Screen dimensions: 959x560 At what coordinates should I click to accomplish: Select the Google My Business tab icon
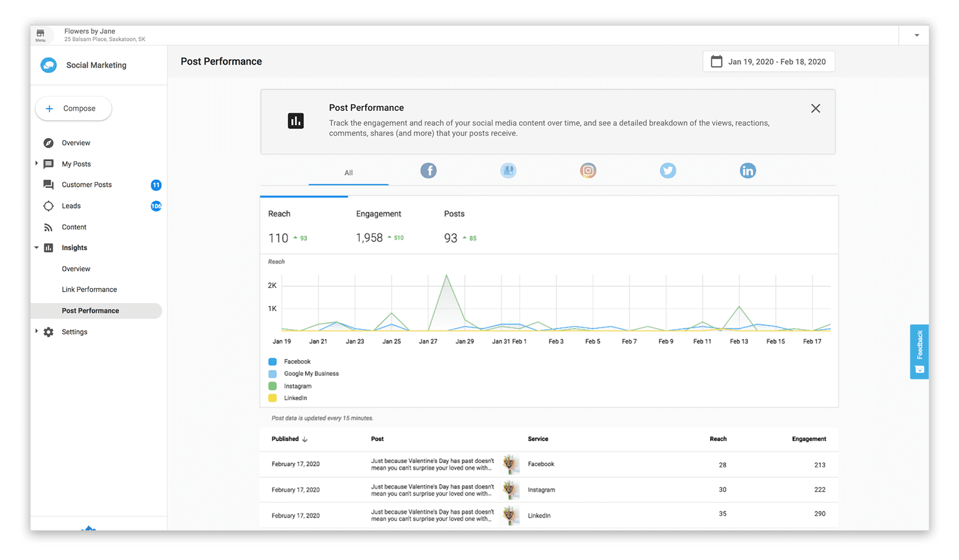(508, 170)
